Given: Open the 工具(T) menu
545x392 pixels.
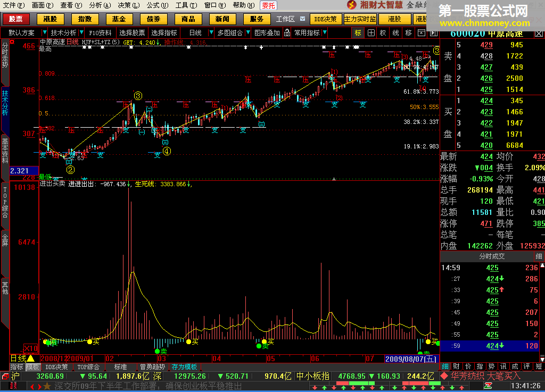Looking at the screenshot, I should coord(186,5).
